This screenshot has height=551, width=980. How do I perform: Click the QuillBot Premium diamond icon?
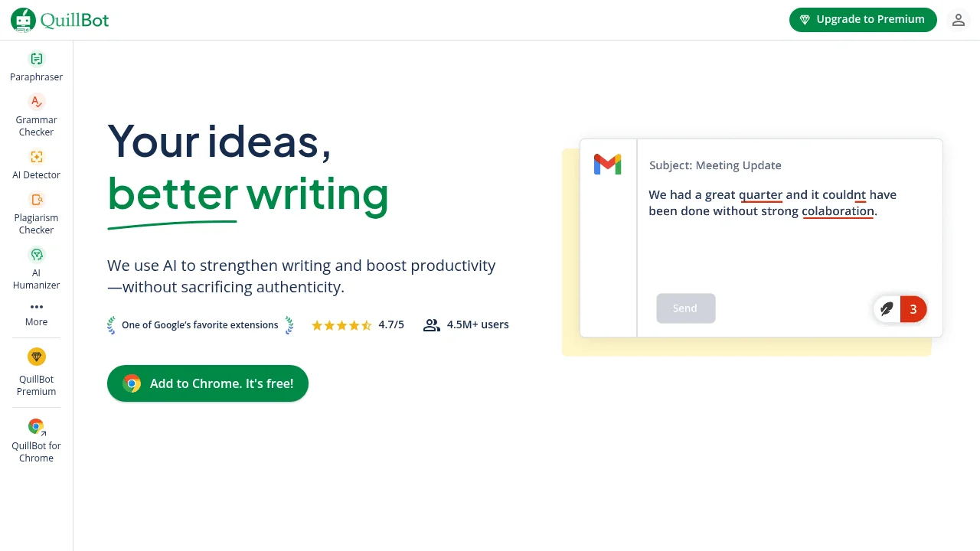pos(36,357)
